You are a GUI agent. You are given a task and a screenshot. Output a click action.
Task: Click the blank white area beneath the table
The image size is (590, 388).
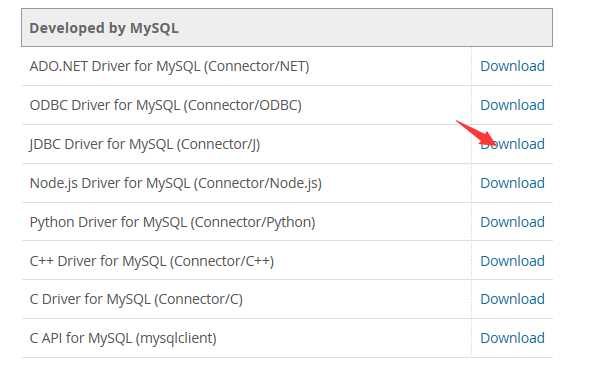pos(287,373)
